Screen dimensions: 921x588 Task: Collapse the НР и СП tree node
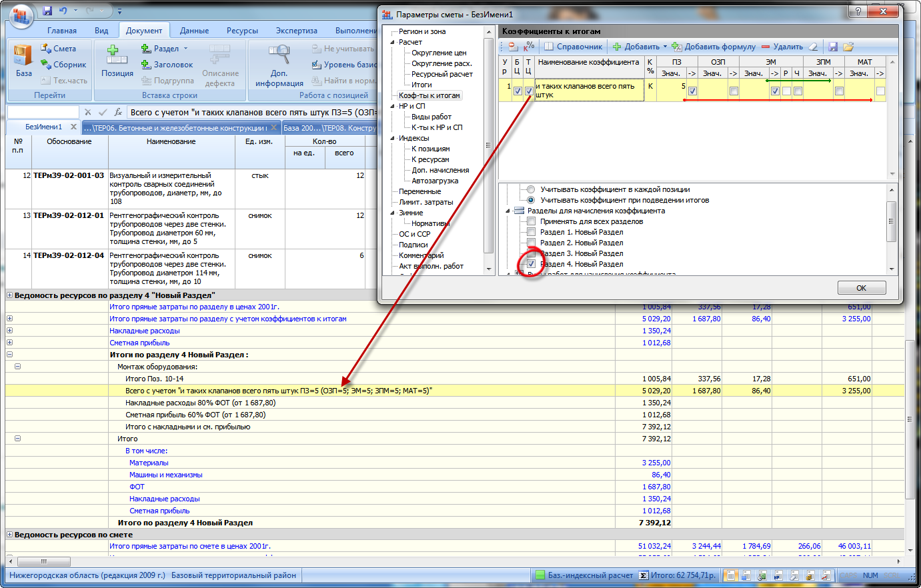(x=393, y=106)
